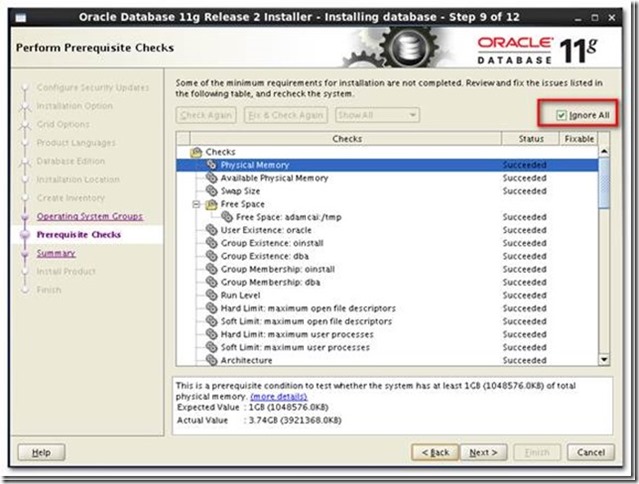This screenshot has height=484, width=639.
Task: Select Available Physical Memory row
Action: click(x=387, y=178)
